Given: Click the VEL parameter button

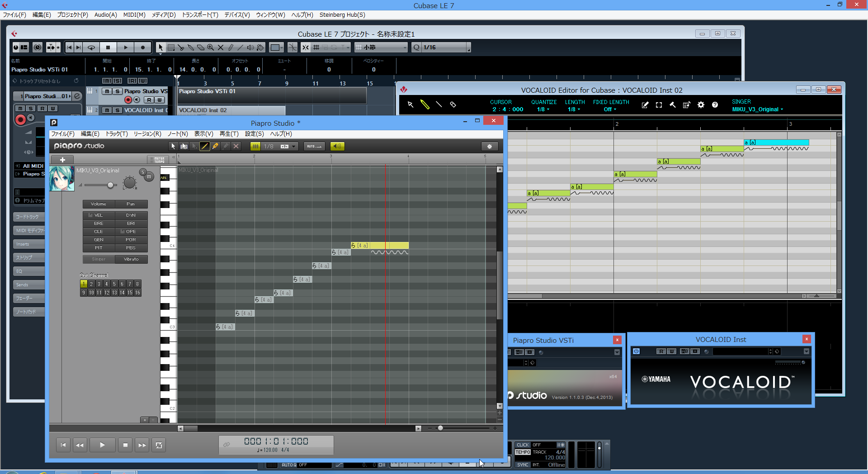Looking at the screenshot, I should 99,215.
